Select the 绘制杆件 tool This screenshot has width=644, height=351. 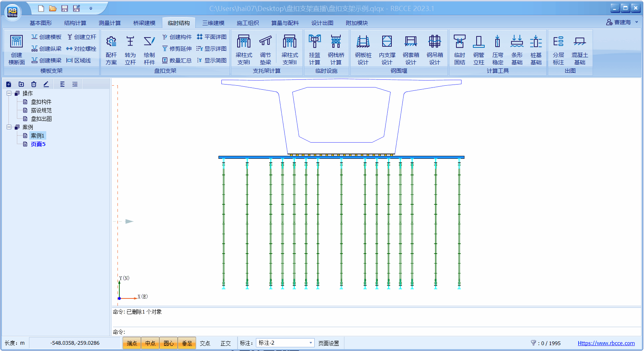[x=149, y=49]
